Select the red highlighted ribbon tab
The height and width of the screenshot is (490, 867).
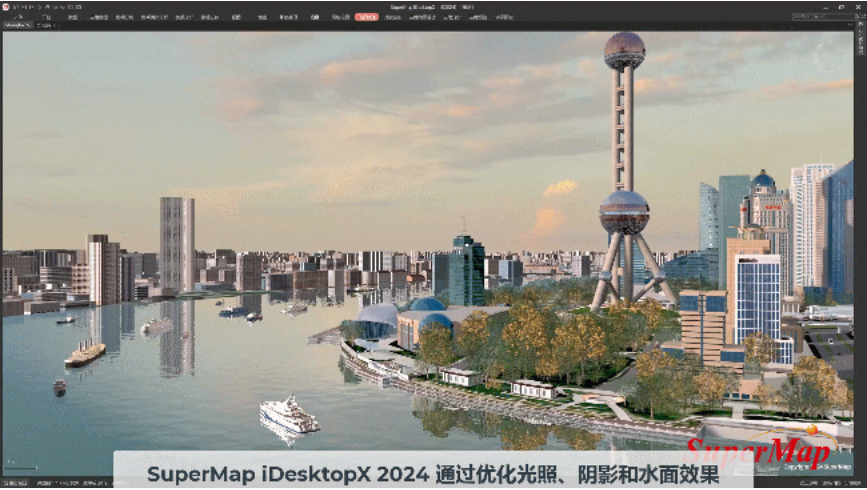(x=367, y=17)
